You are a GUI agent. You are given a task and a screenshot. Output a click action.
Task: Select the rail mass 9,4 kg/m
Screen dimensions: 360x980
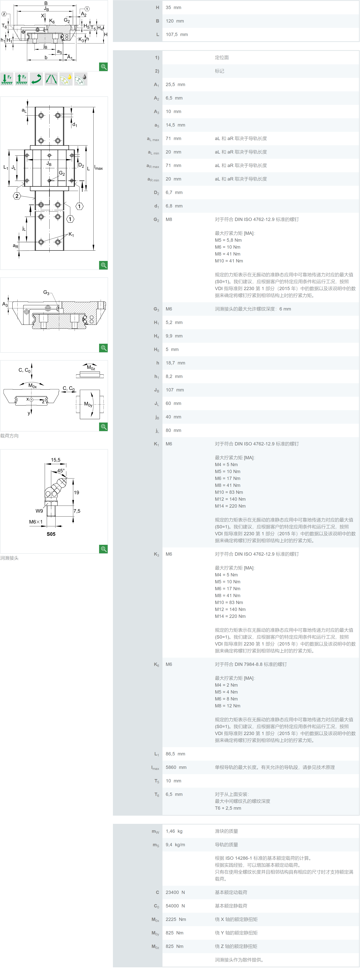point(175,845)
